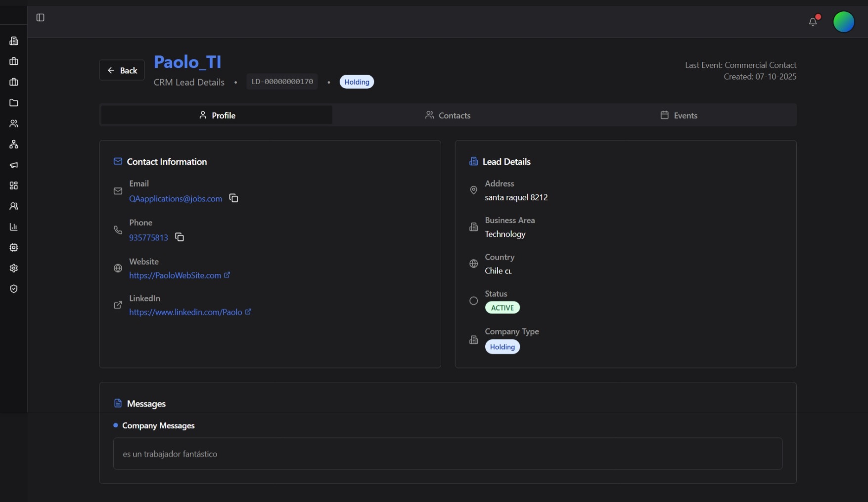Viewport: 868px width, 502px height.
Task: Click the QAapplications@jobs.com email link
Action: 176,199
